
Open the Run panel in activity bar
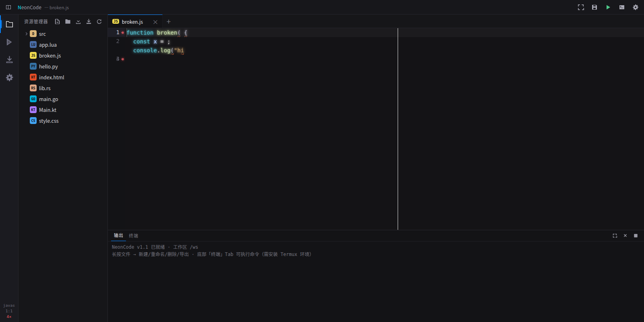coord(9,42)
